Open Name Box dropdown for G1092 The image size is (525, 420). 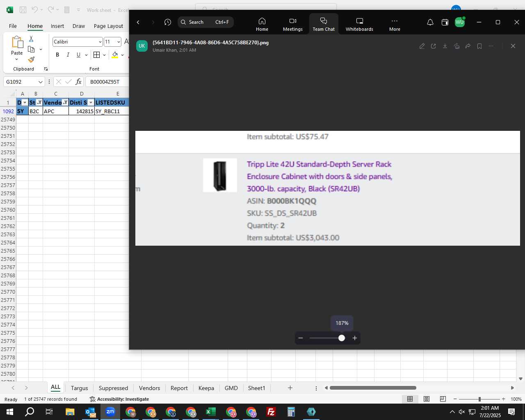tap(40, 82)
